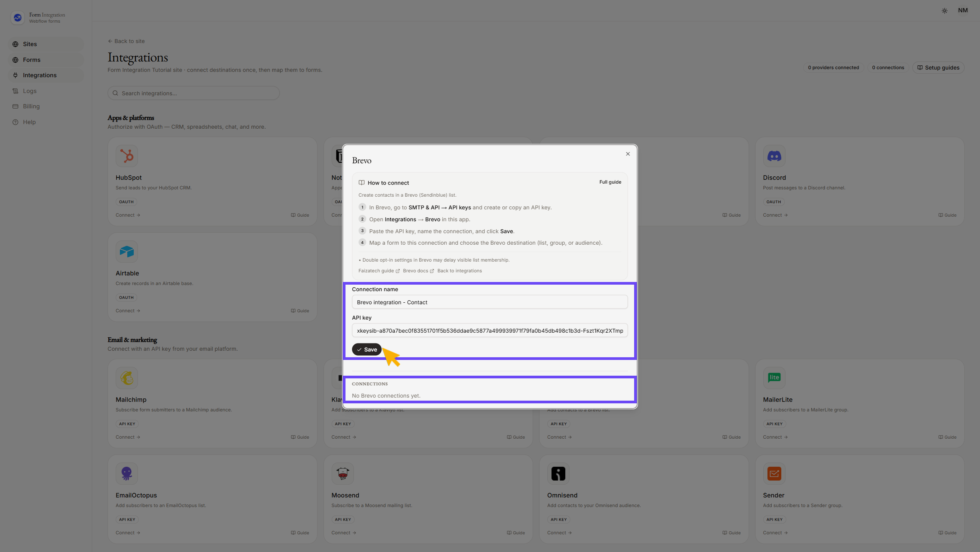Click the Omnisend logo icon
This screenshot has height=552, width=980.
(x=558, y=474)
